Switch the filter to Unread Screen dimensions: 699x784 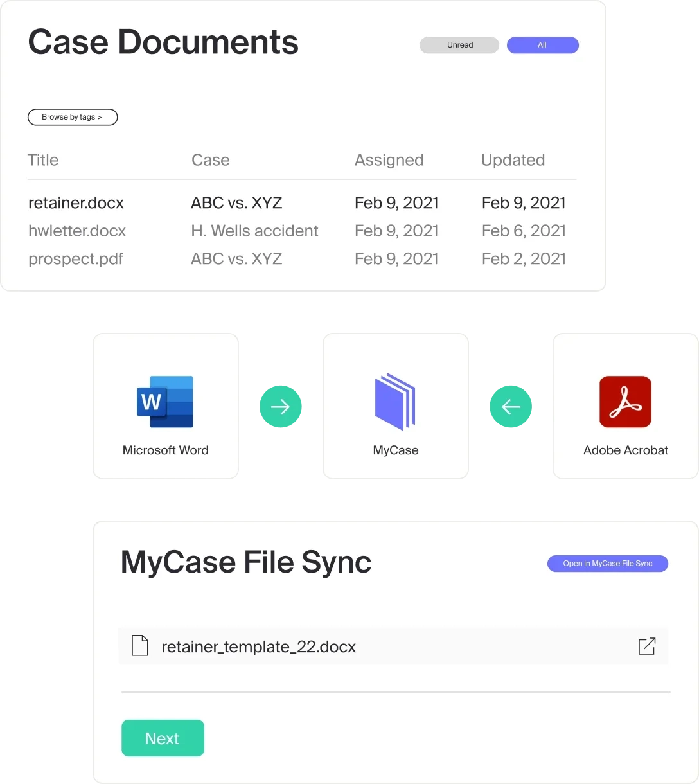point(459,45)
